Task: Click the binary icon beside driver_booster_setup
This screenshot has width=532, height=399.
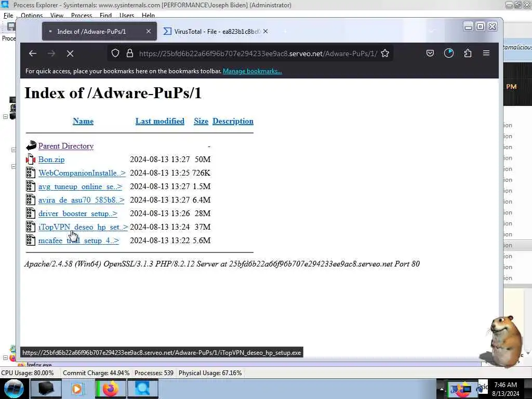Action: (31, 214)
